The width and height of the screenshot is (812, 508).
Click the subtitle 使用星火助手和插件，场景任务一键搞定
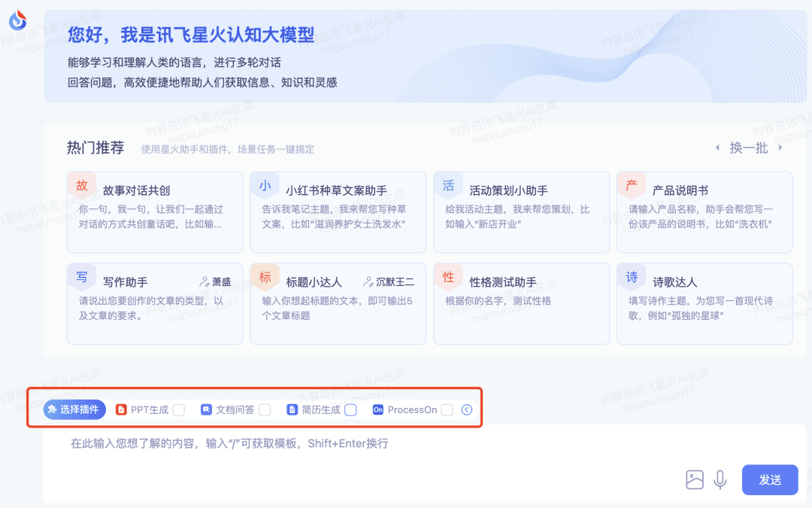tap(227, 149)
